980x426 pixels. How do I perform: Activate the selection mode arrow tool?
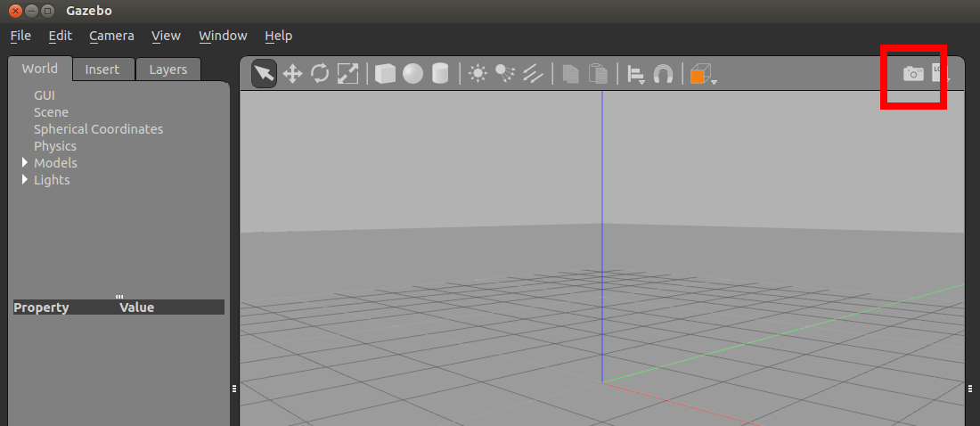click(264, 74)
